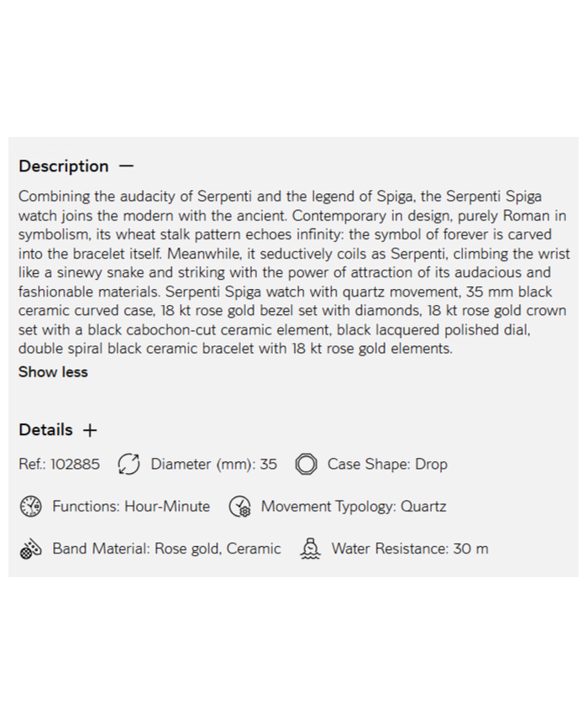Click the Show less link

53,372
